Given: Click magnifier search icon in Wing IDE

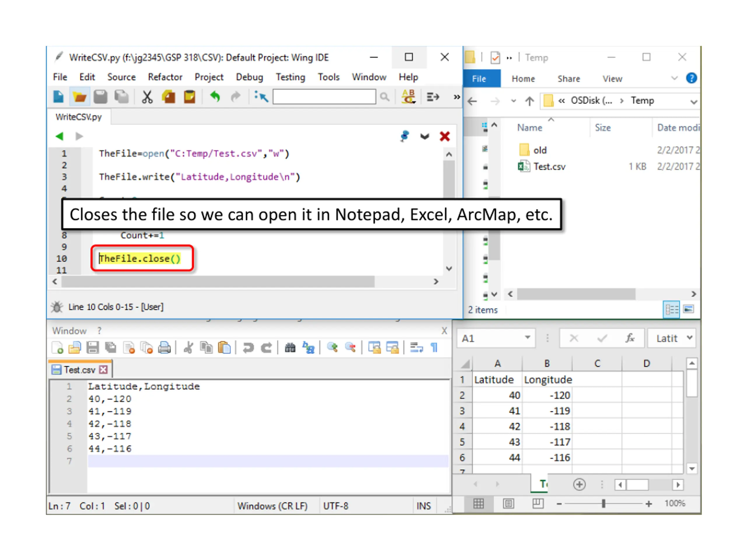Looking at the screenshot, I should point(384,97).
